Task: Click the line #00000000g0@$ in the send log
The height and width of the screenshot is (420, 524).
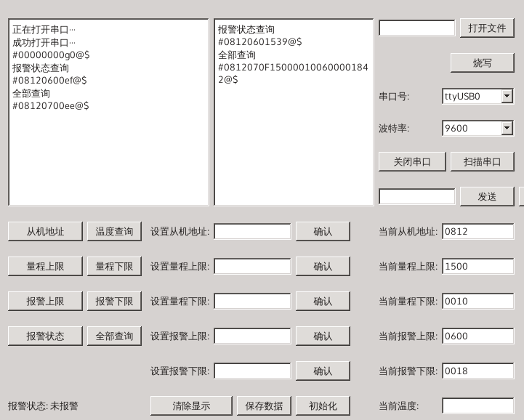Action: pyautogui.click(x=51, y=54)
